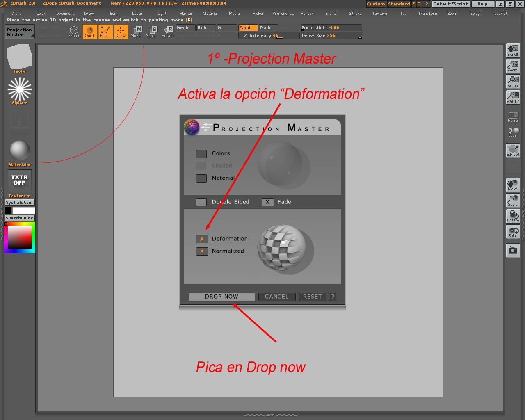This screenshot has height=420, width=525.
Task: Toggle the Fade checkbox
Action: tap(267, 202)
